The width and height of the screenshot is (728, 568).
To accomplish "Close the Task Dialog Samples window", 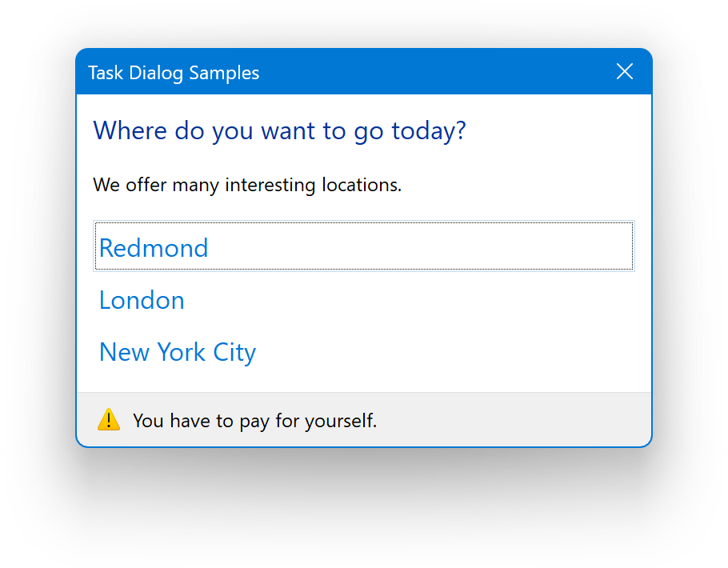I will tap(625, 72).
